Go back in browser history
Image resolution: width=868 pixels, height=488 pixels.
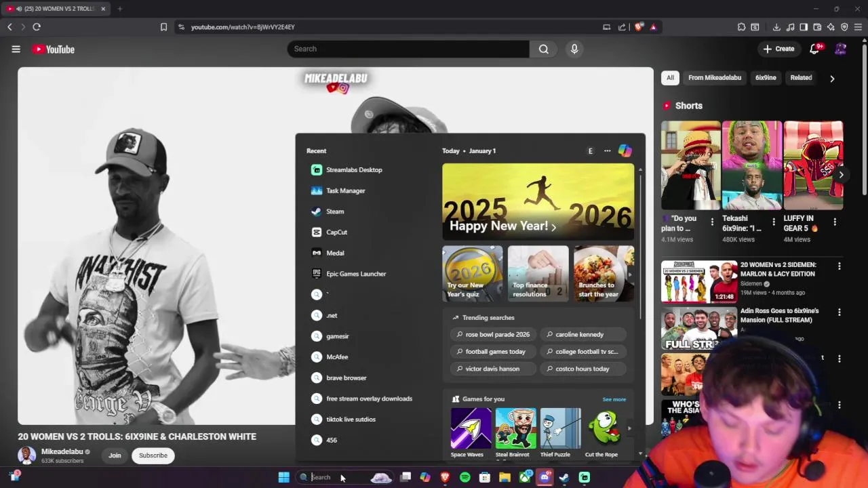(9, 27)
